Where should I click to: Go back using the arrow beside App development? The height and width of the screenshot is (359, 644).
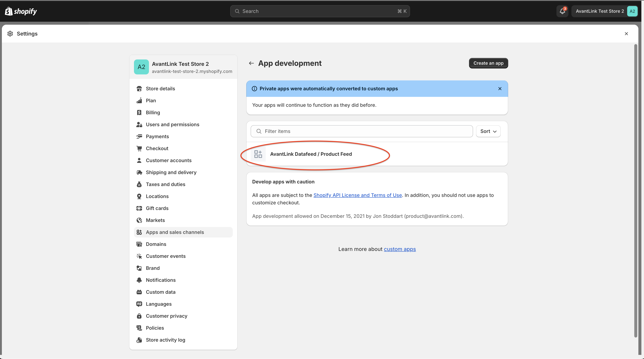(x=251, y=63)
